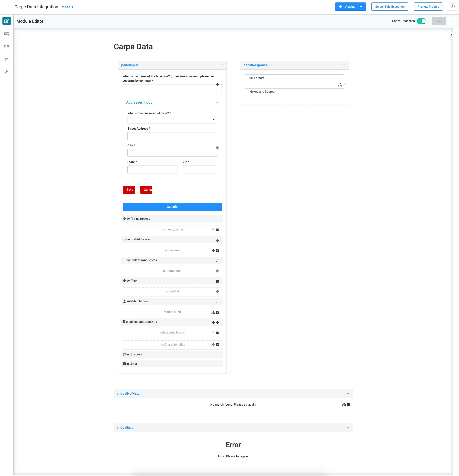Click move icon in outputScores row

click(x=217, y=271)
